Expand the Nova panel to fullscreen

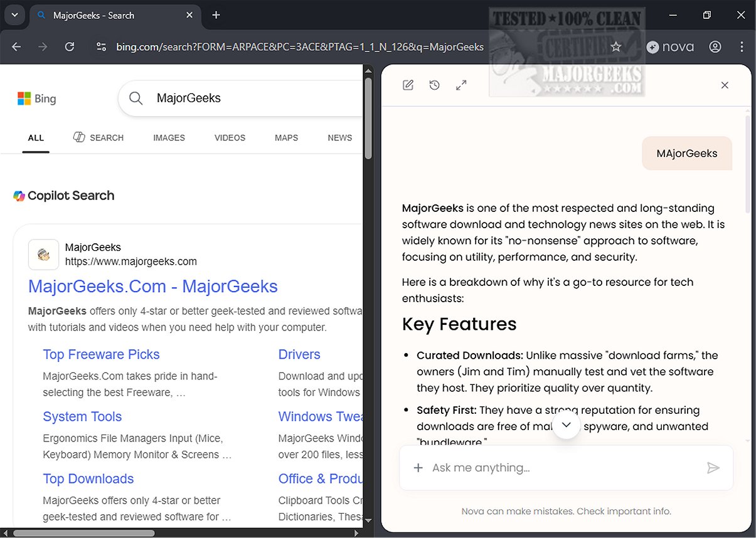pos(461,85)
